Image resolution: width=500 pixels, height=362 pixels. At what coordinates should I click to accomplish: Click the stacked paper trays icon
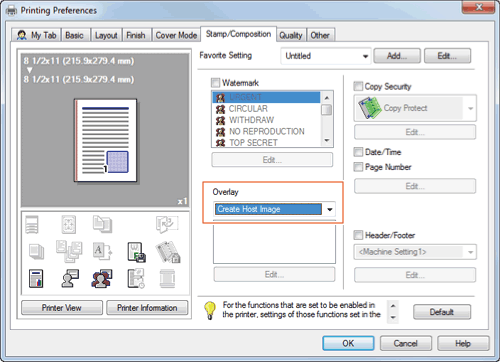[x=32, y=225]
